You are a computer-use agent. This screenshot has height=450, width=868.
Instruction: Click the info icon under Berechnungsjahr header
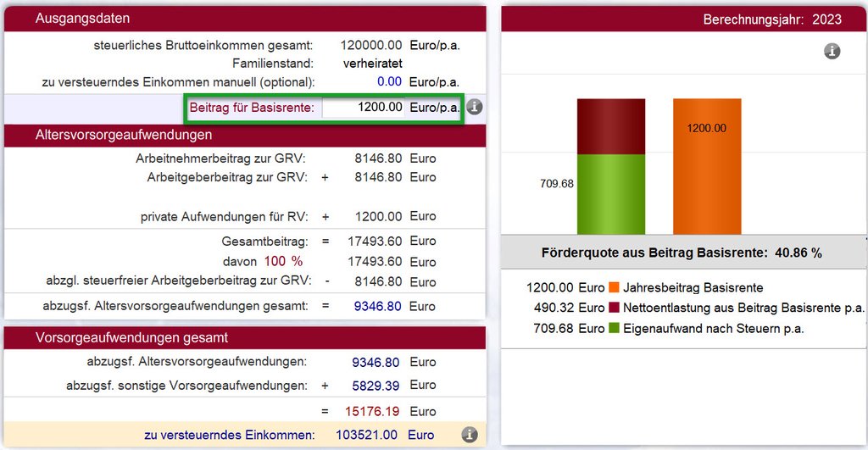coord(832,51)
